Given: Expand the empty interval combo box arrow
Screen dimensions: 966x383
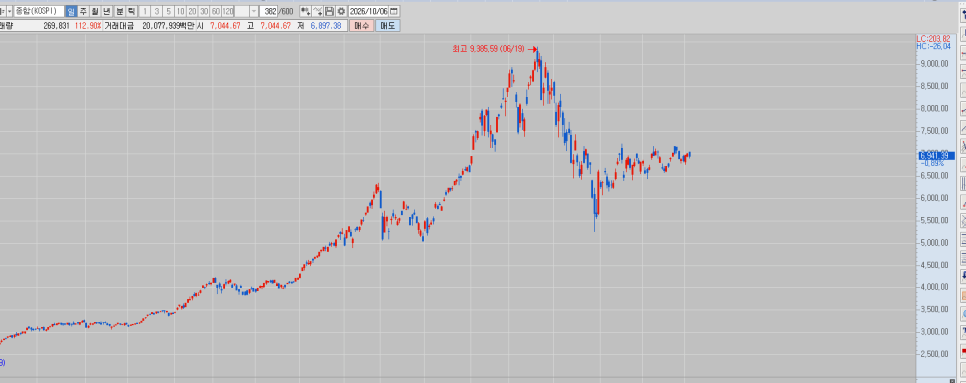Looking at the screenshot, I should pyautogui.click(x=253, y=11).
